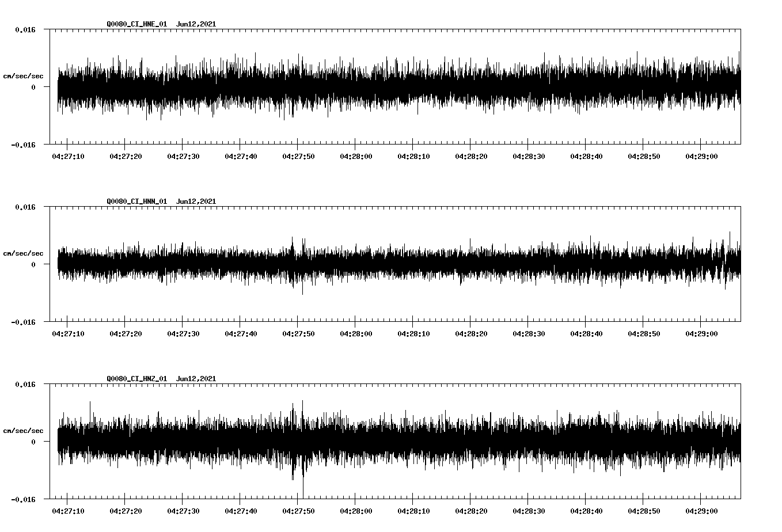Click 04:27:40 time label under HNE plot
Screen dimensions: 782x532
click(241, 156)
